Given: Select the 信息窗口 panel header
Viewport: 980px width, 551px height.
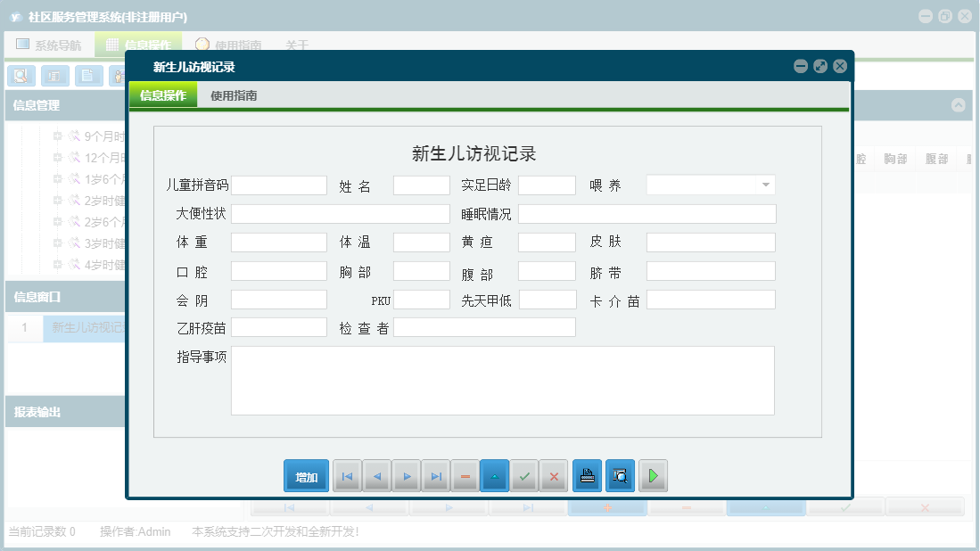Looking at the screenshot, I should coord(66,297).
